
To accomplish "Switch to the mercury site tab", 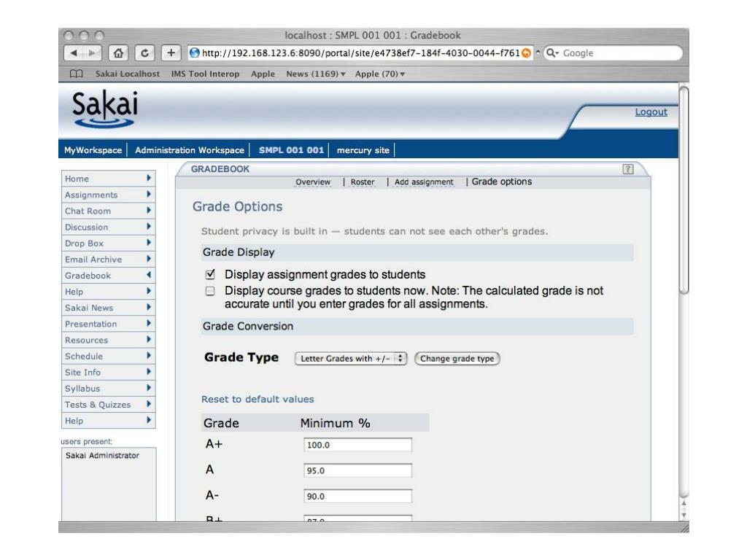I will [x=363, y=150].
